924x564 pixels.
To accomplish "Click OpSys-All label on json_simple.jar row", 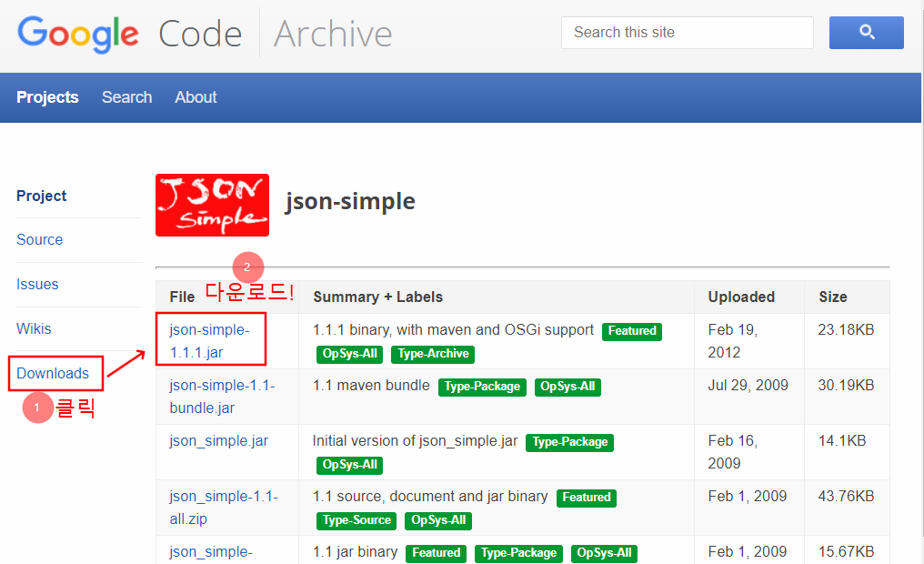I will coord(349,465).
